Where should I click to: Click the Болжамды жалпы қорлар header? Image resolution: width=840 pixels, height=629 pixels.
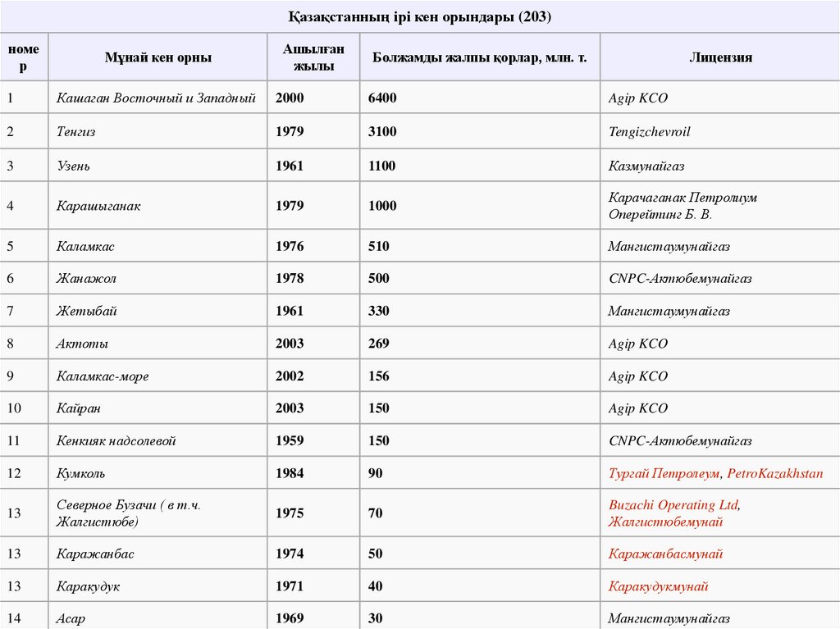click(x=479, y=57)
